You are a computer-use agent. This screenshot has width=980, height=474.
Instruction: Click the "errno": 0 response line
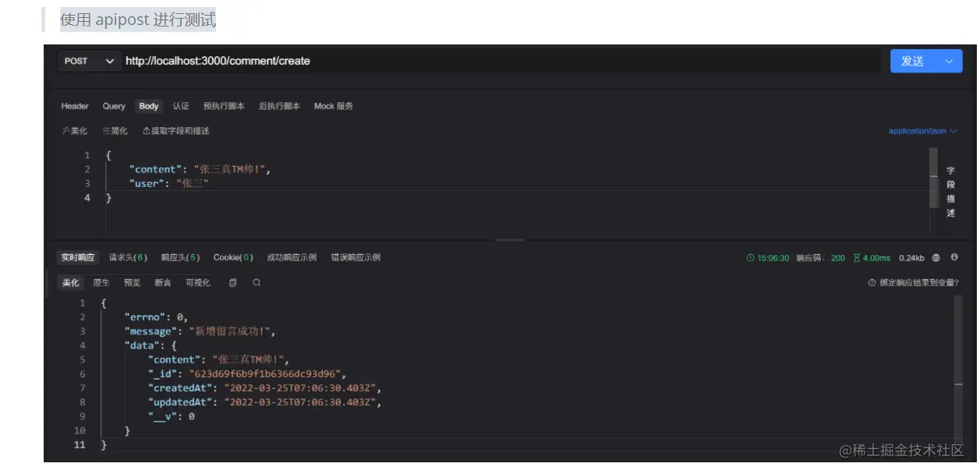(x=156, y=317)
